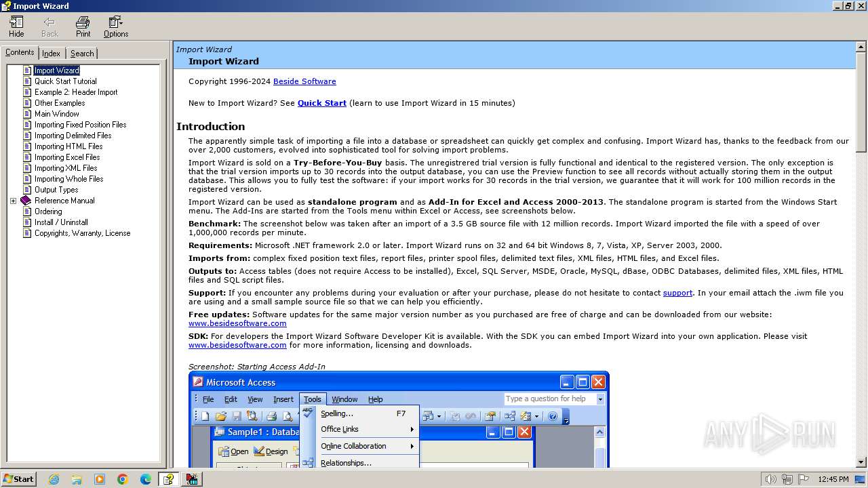Click the tray network icon
868x488 pixels.
pyautogui.click(x=787, y=479)
